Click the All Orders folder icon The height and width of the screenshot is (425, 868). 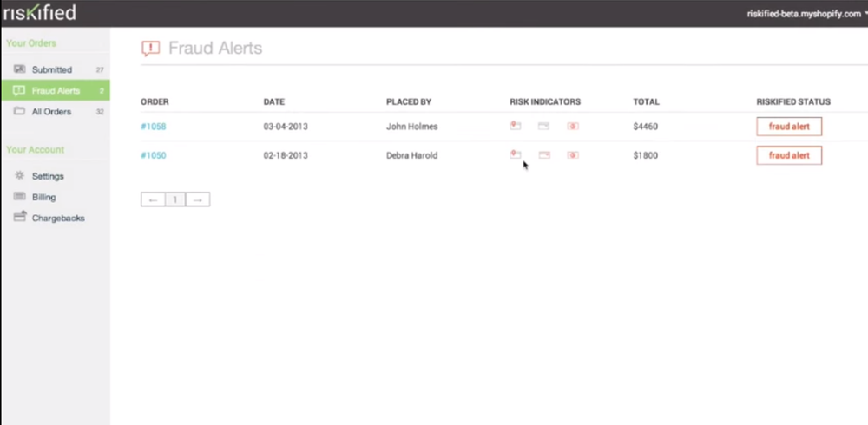click(x=19, y=111)
